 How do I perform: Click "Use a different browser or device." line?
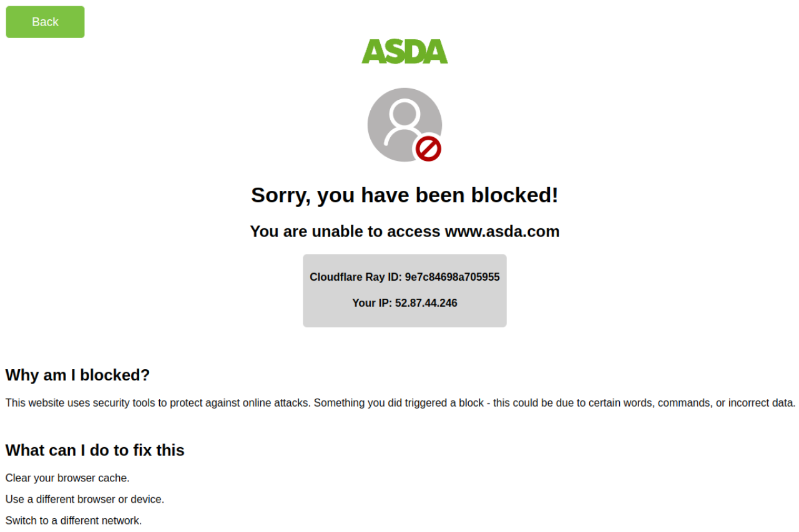[85, 500]
